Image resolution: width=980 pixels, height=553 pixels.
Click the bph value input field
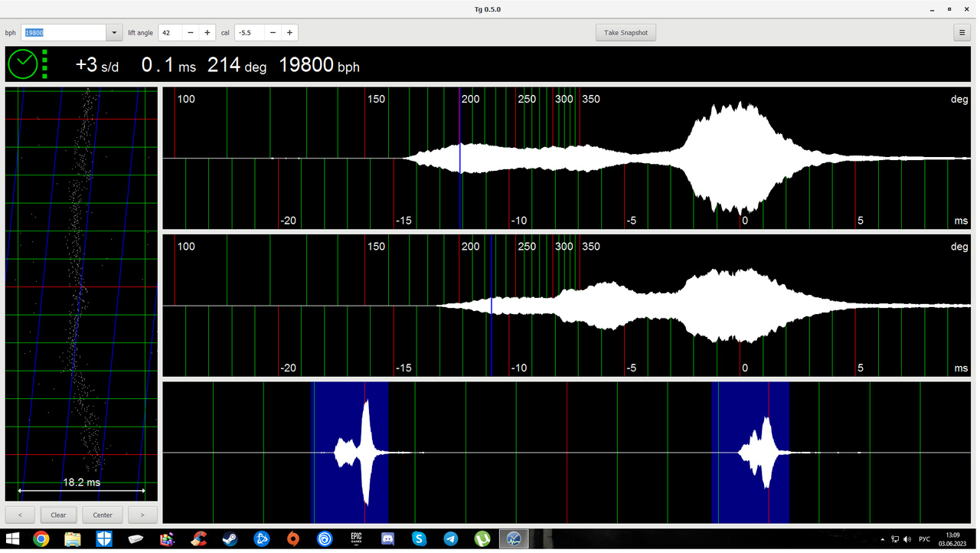[x=63, y=33]
